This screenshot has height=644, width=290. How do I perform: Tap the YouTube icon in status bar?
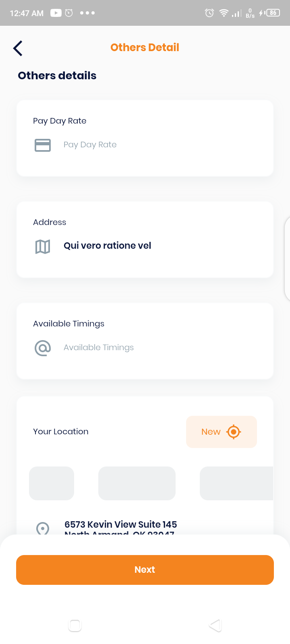coord(56,13)
